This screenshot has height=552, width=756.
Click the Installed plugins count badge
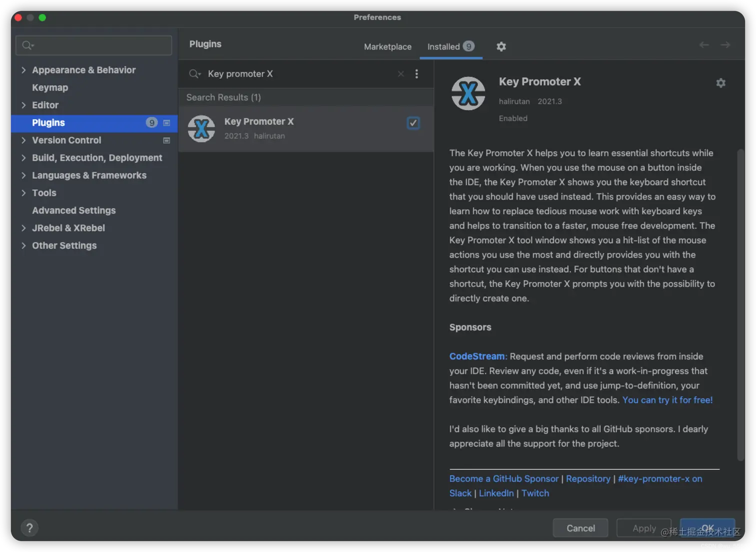[468, 47]
